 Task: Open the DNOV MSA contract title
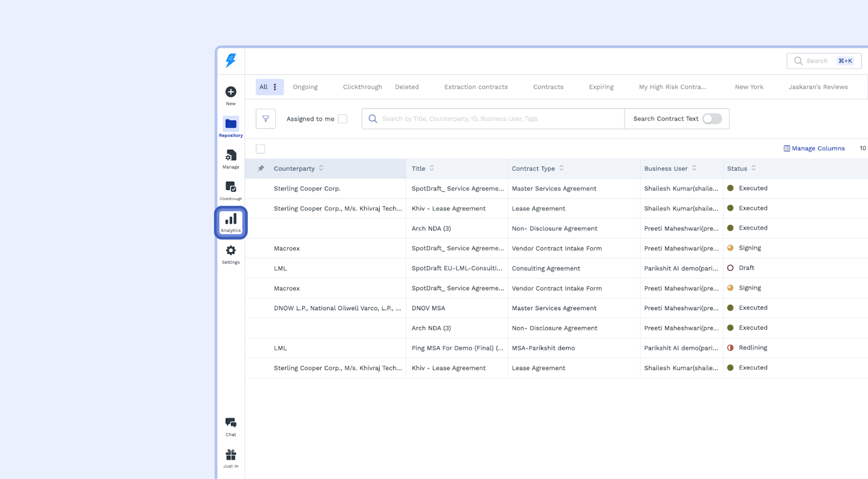point(428,308)
